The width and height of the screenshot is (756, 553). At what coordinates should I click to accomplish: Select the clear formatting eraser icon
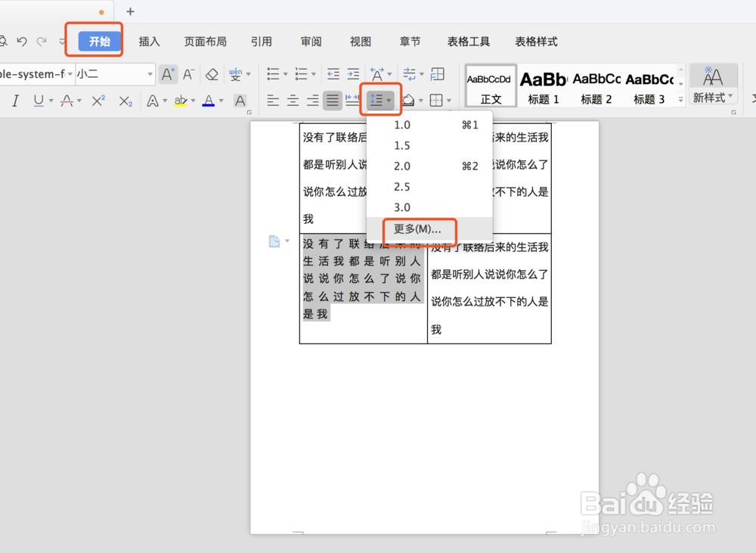coord(210,75)
